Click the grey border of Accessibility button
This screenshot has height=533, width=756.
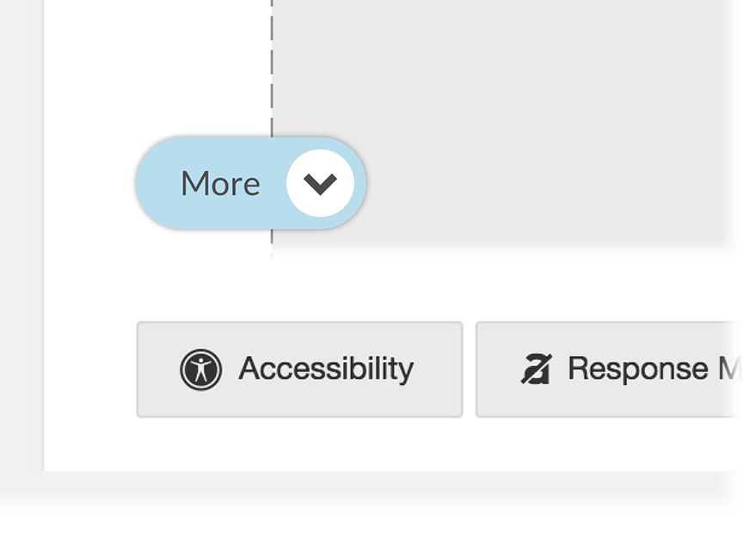[x=299, y=322]
